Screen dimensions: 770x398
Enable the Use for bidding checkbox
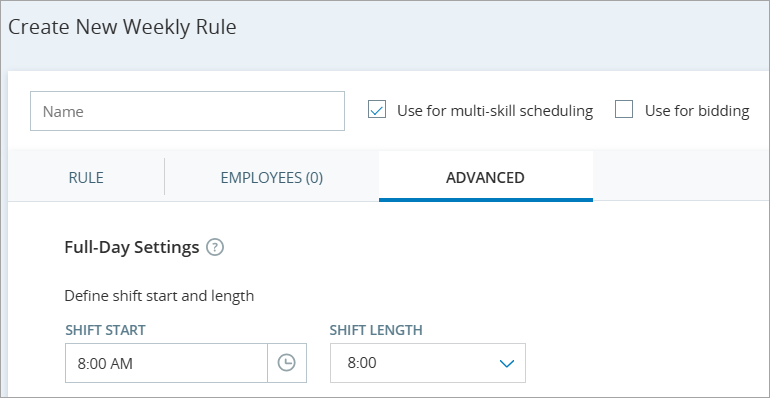click(624, 110)
